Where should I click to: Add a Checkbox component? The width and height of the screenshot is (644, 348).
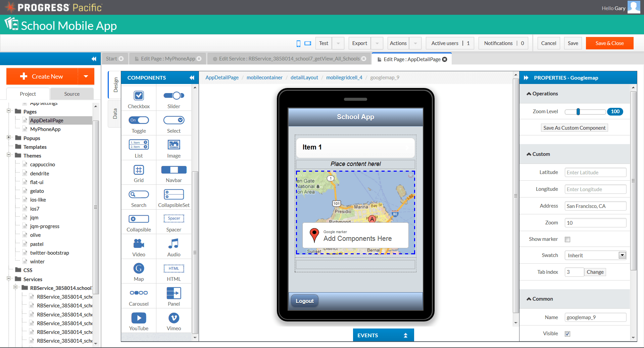click(139, 99)
